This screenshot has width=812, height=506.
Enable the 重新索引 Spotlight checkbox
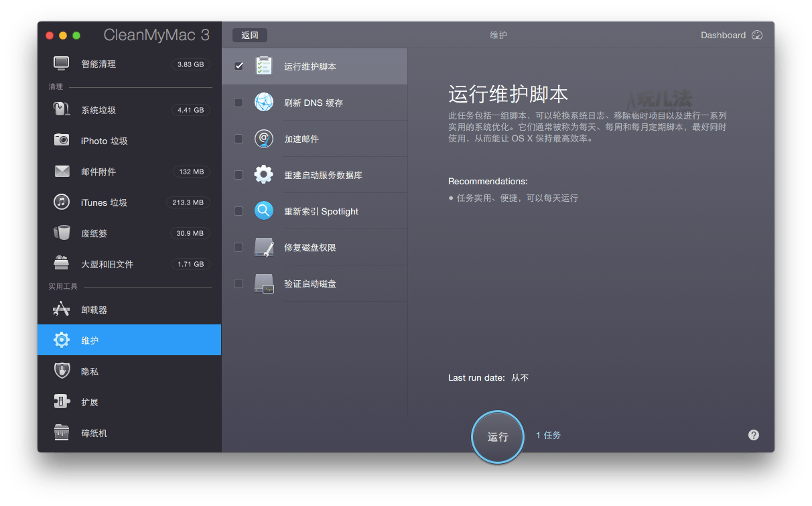239,211
